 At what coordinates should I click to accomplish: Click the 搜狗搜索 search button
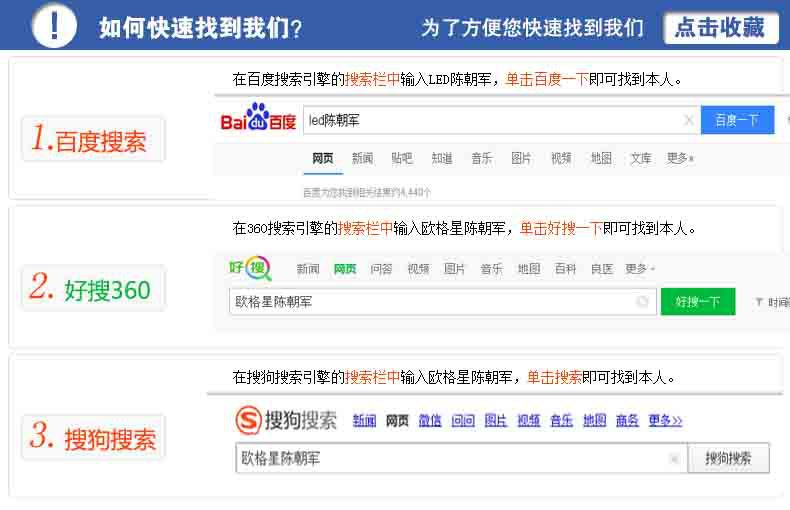(729, 458)
